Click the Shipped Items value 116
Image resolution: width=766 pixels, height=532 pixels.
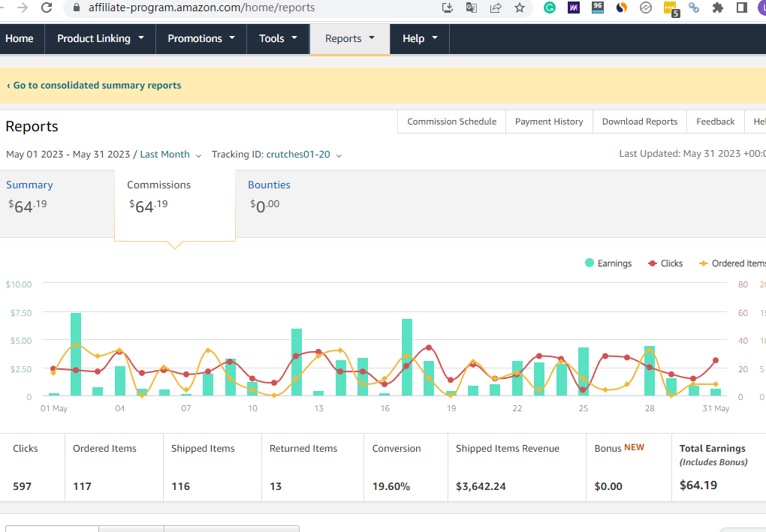pyautogui.click(x=181, y=487)
